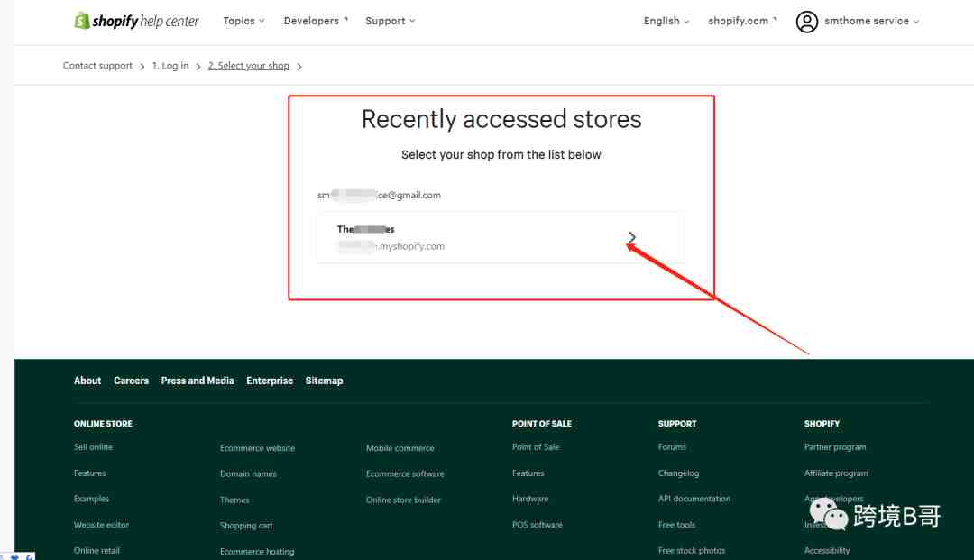Click the Shopify help center logo
Image resolution: width=974 pixels, height=560 pixels.
pyautogui.click(x=137, y=21)
